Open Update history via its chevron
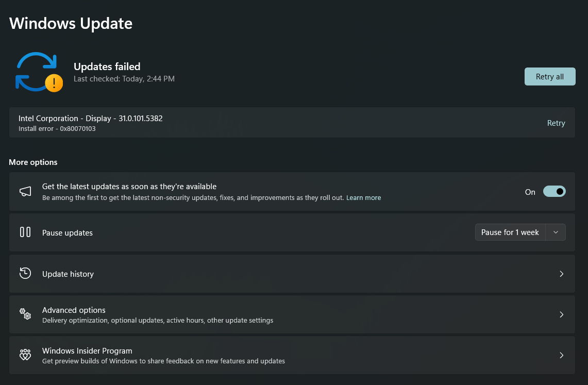This screenshot has height=385, width=588. [561, 274]
